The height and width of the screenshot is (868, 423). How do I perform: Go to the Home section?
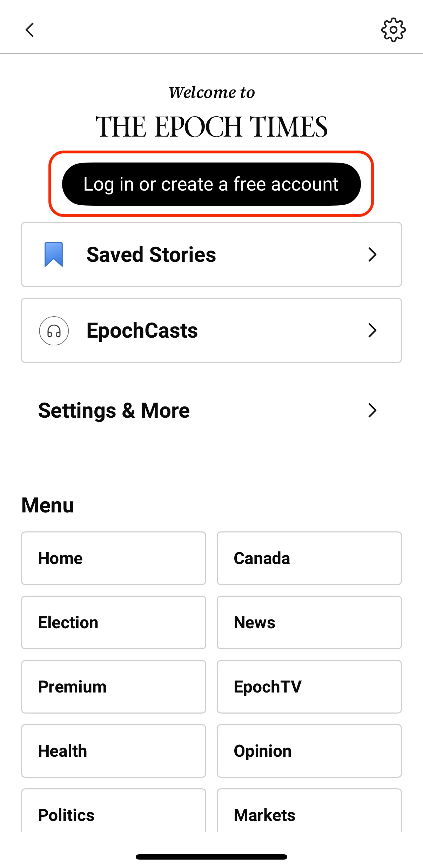(113, 558)
